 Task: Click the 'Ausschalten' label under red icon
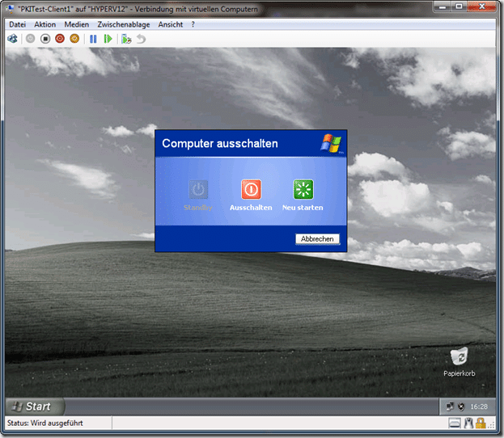pos(251,208)
